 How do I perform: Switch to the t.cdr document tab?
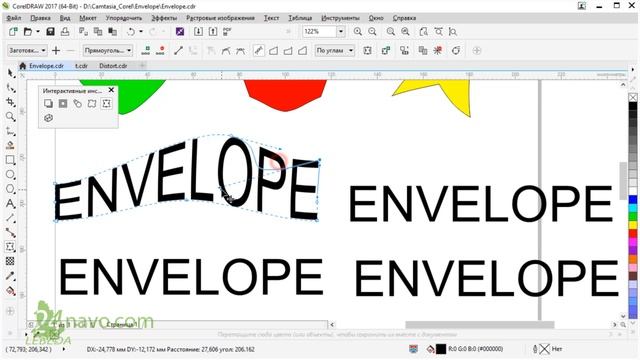point(81,66)
